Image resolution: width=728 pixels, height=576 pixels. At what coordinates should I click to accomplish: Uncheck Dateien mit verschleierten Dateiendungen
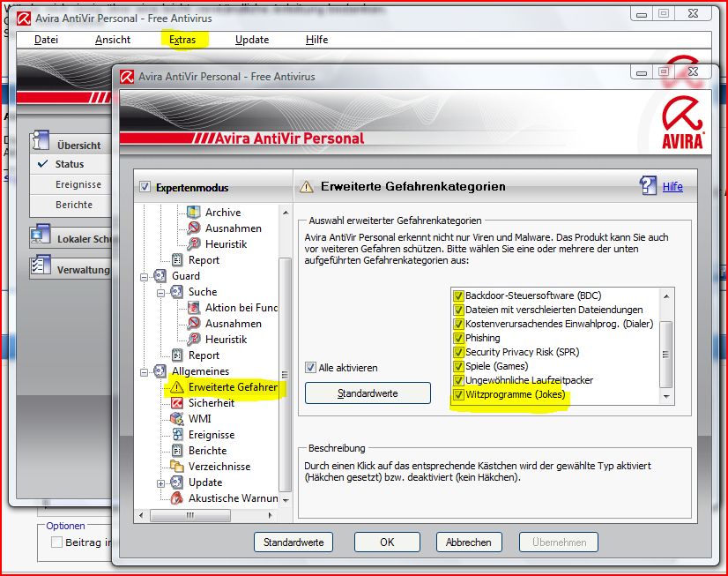(458, 310)
